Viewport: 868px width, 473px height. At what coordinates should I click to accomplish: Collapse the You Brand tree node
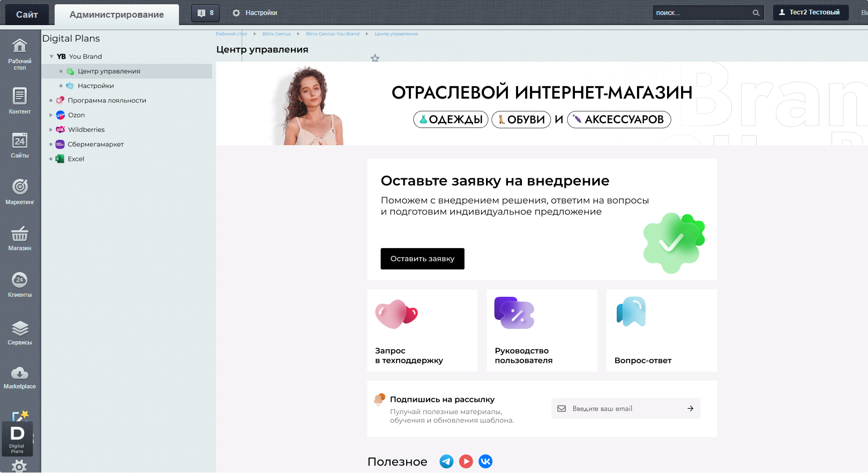coord(51,56)
